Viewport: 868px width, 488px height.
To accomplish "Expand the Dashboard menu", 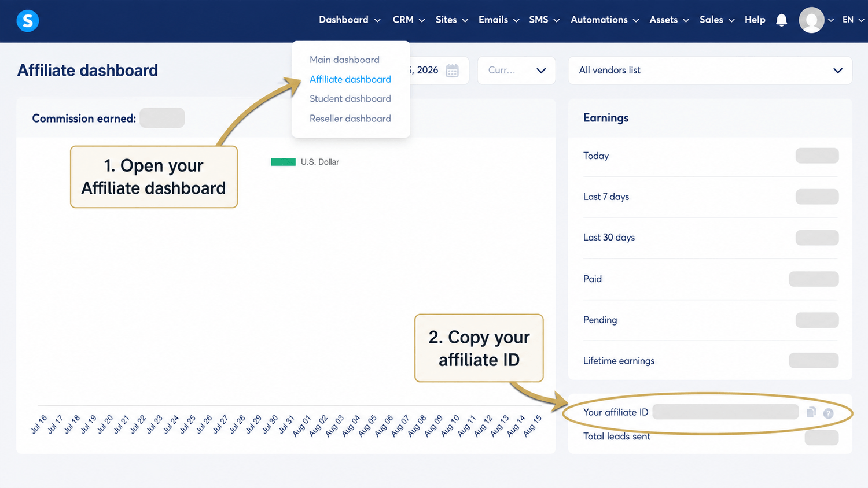I will [x=350, y=20].
